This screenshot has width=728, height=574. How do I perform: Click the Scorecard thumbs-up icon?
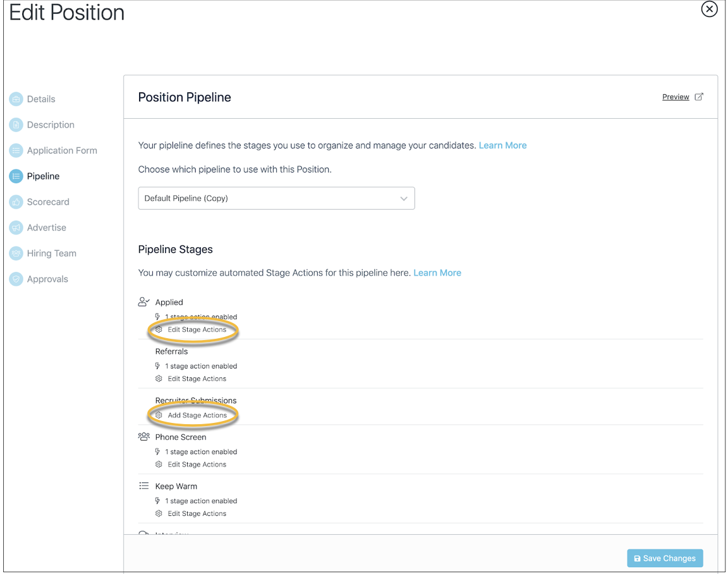pyautogui.click(x=16, y=202)
